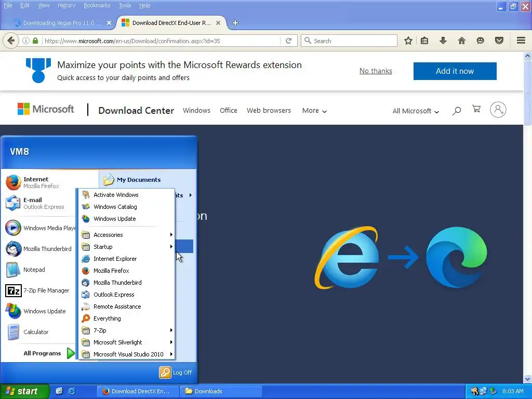Click the Download Center heading link
This screenshot has width=532, height=399.
tap(136, 111)
